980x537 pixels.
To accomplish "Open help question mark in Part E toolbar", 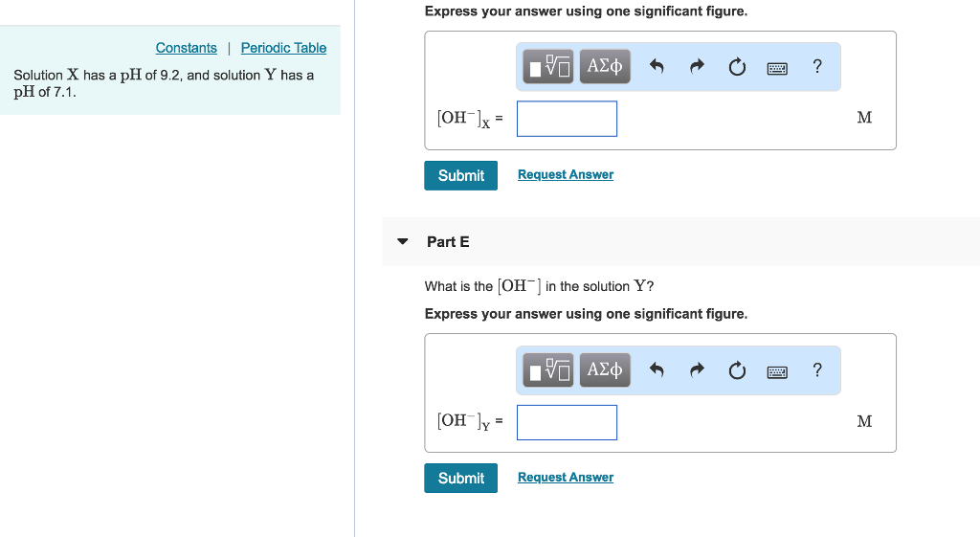I will pos(816,370).
